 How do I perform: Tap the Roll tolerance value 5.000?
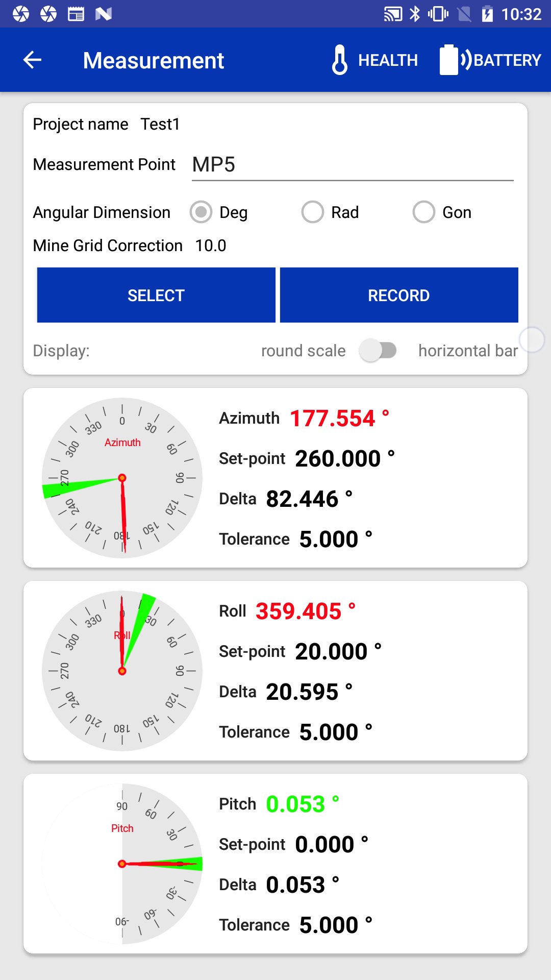(329, 732)
